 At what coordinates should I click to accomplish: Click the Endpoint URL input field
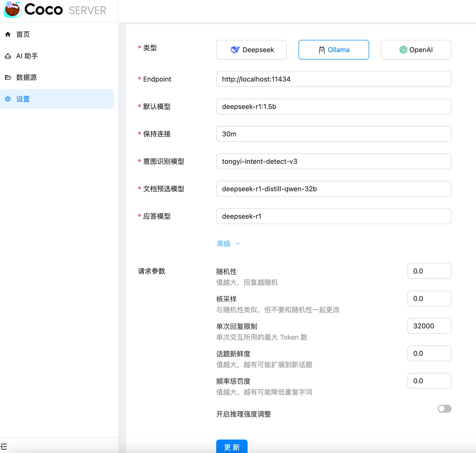click(x=333, y=79)
